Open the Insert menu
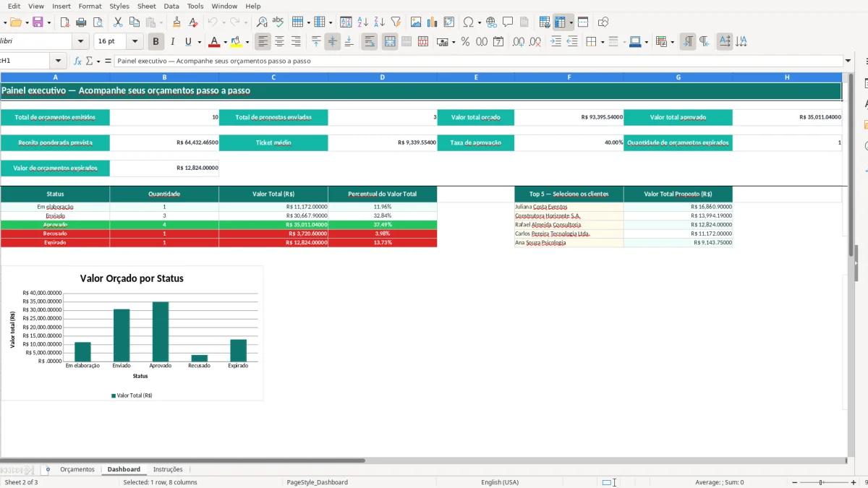The width and height of the screenshot is (868, 488). pyautogui.click(x=61, y=6)
